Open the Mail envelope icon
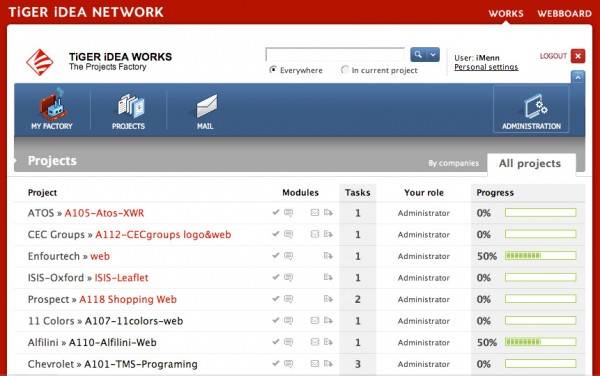 (207, 106)
